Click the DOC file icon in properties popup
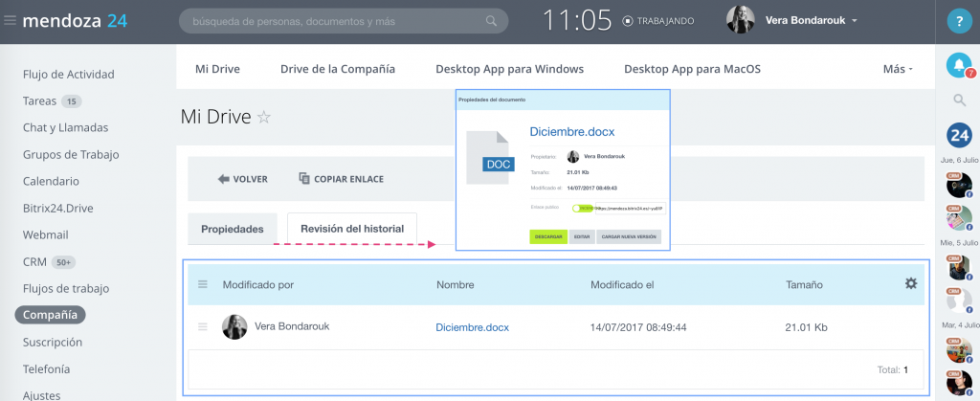 489,158
